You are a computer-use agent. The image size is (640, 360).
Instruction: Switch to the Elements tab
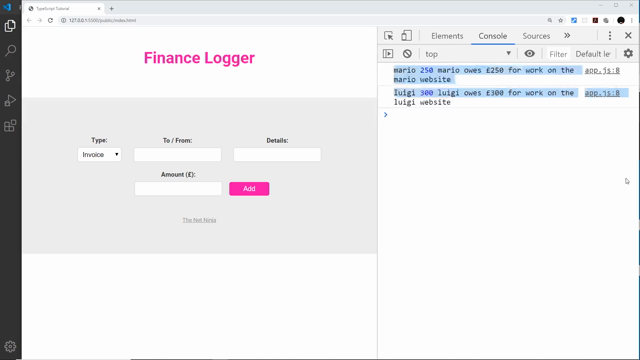pyautogui.click(x=447, y=36)
